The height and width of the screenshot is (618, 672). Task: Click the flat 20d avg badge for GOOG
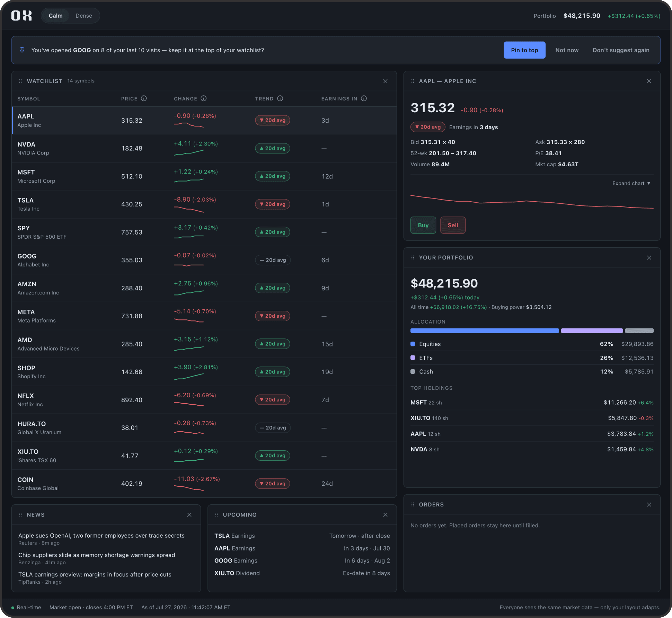pyautogui.click(x=273, y=260)
